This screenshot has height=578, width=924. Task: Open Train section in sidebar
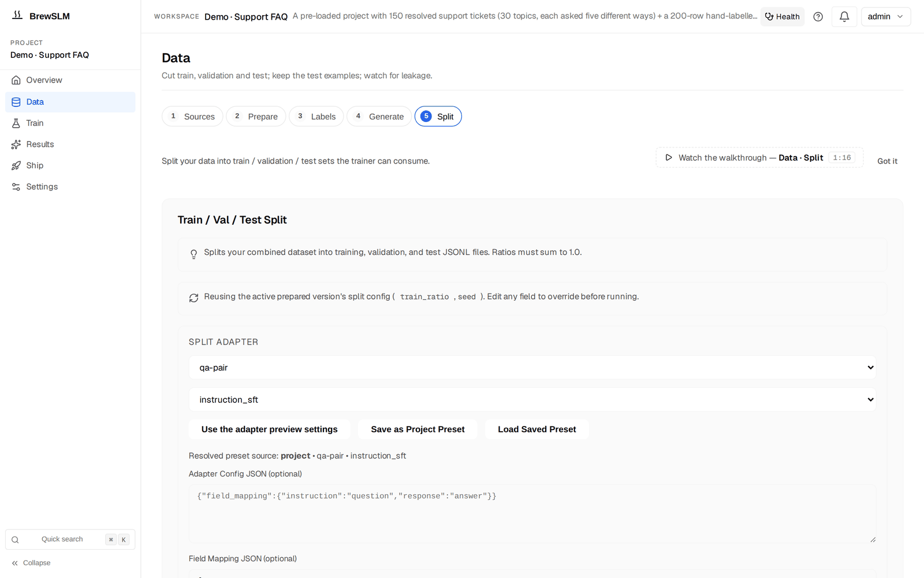click(x=70, y=123)
